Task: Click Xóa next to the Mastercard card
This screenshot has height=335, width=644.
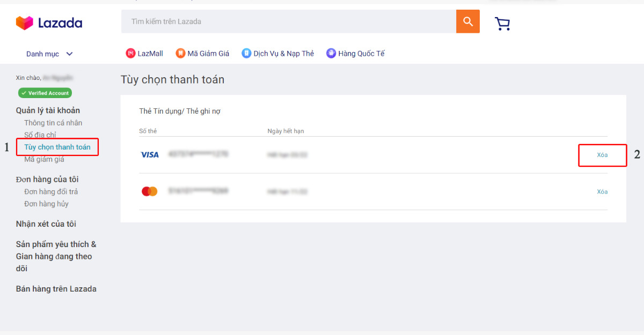Action: (602, 191)
